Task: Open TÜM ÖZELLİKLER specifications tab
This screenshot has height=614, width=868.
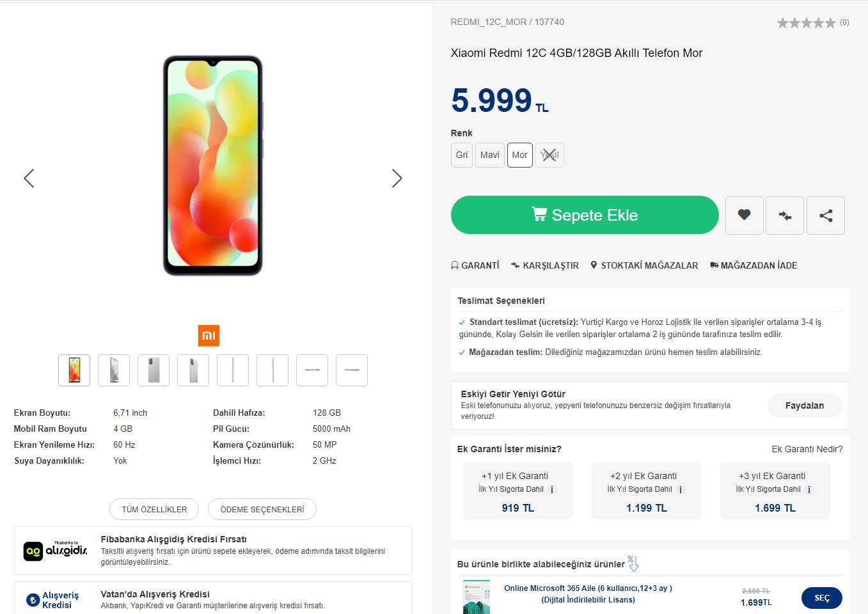Action: 154,509
